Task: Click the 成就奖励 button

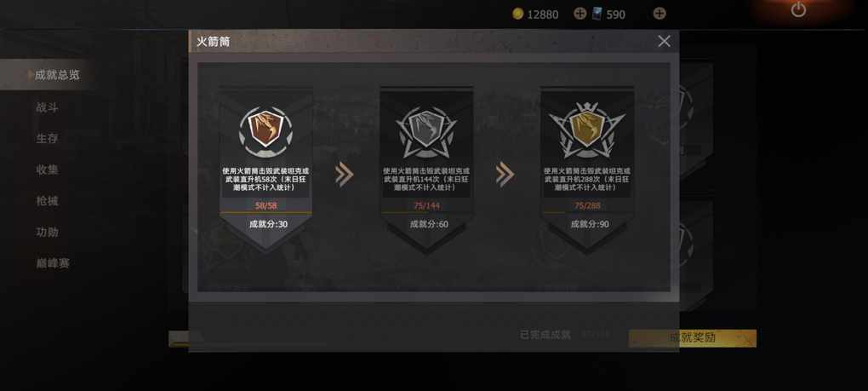Action: (692, 338)
